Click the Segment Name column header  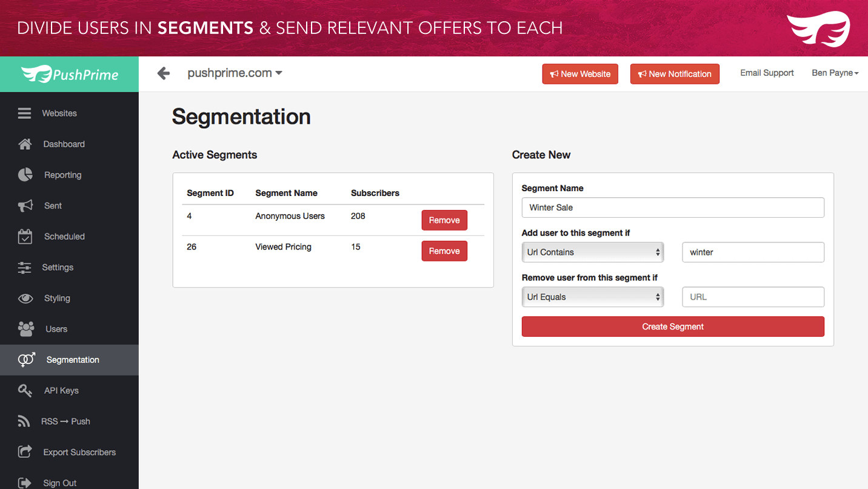tap(286, 193)
